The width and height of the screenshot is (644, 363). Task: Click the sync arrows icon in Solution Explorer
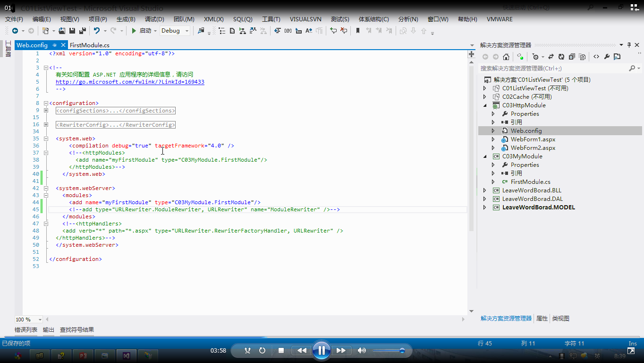pyautogui.click(x=551, y=57)
